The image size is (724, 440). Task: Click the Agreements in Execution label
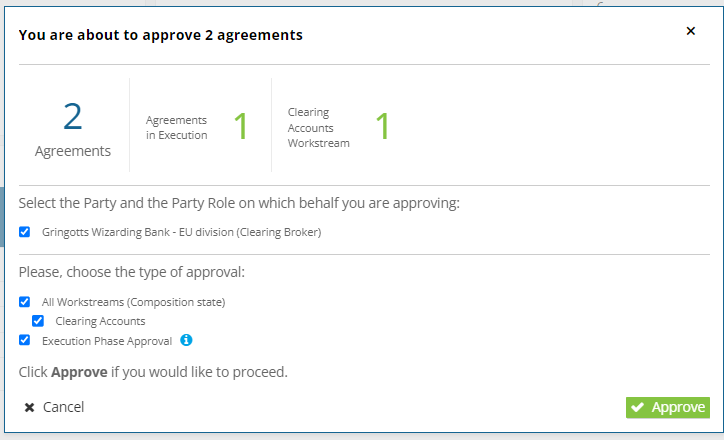pyautogui.click(x=176, y=127)
